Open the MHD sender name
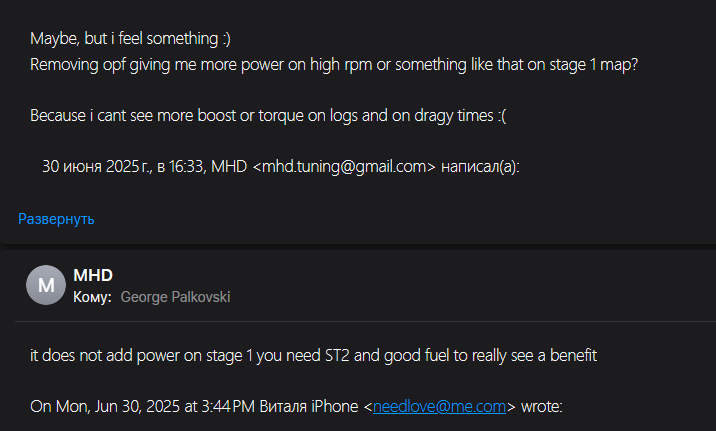 click(x=93, y=275)
